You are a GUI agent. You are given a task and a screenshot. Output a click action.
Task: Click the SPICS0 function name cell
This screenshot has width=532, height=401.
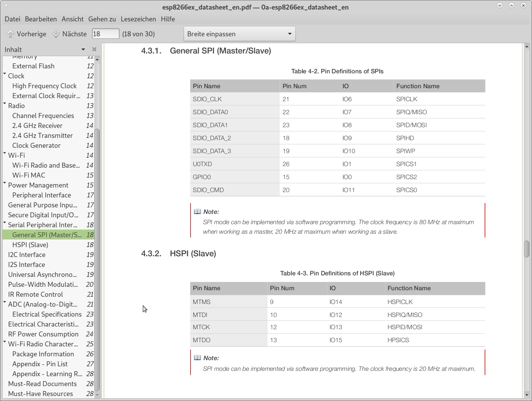439,190
